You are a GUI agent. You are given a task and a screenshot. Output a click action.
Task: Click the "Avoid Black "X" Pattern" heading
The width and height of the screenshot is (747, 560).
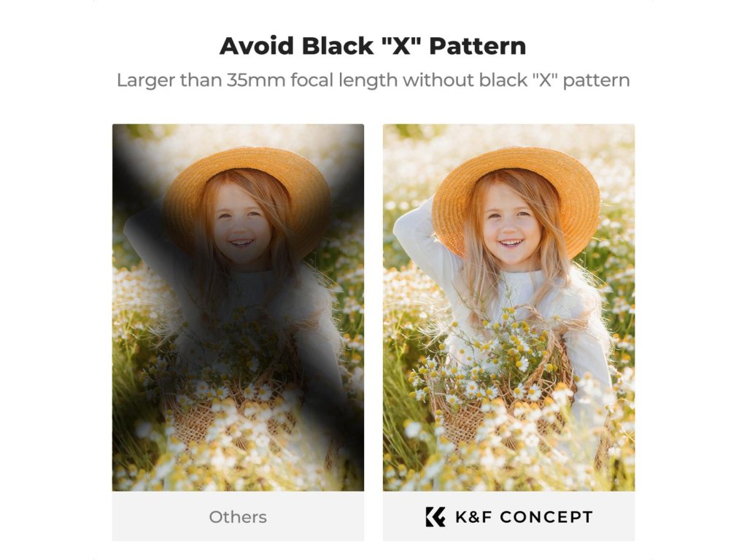pyautogui.click(x=373, y=46)
